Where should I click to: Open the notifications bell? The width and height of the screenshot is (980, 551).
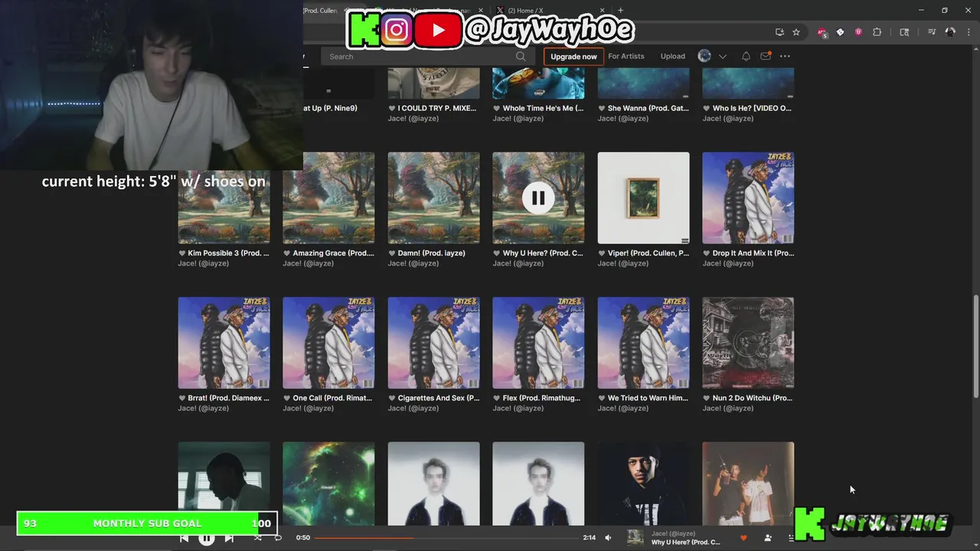(x=746, y=56)
